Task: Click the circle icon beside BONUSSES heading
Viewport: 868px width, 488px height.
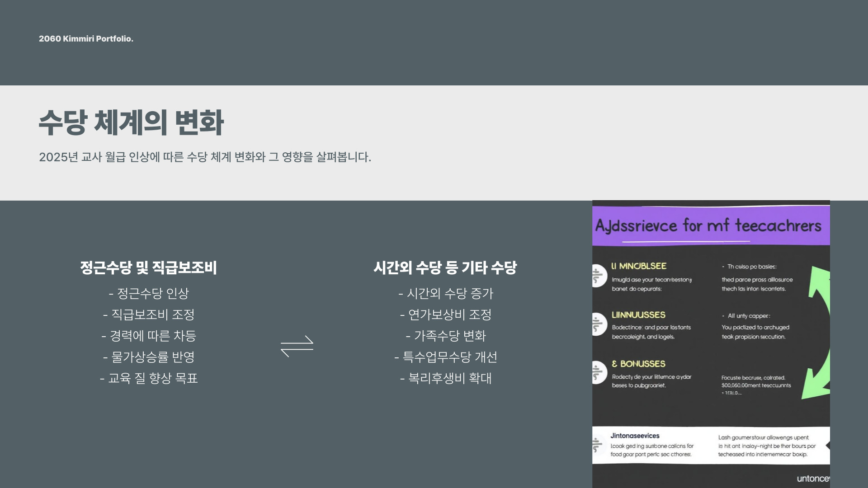Action: pos(599,372)
